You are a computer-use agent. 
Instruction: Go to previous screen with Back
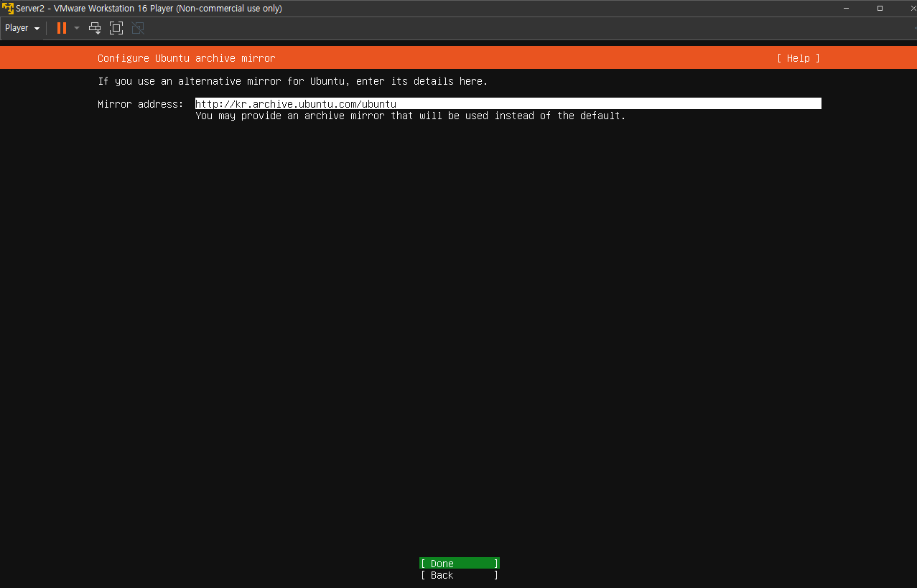tap(459, 575)
